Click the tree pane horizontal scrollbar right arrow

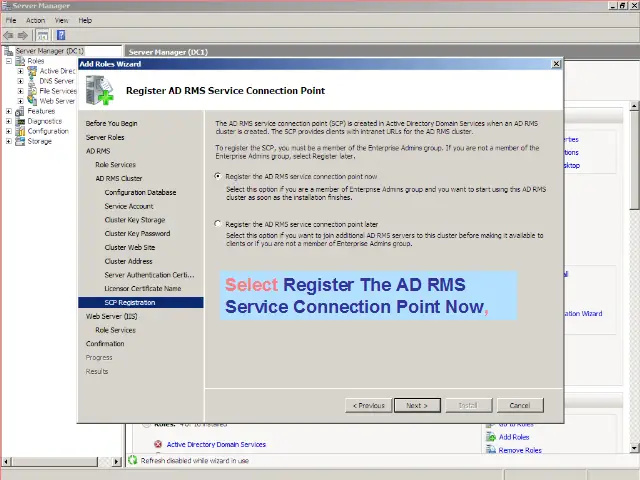[x=116, y=461]
